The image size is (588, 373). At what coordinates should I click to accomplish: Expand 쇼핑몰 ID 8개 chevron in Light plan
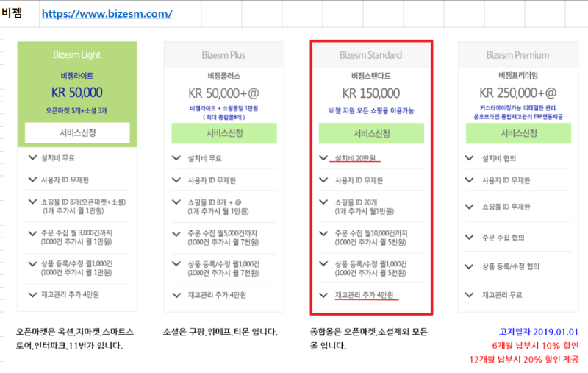point(32,202)
